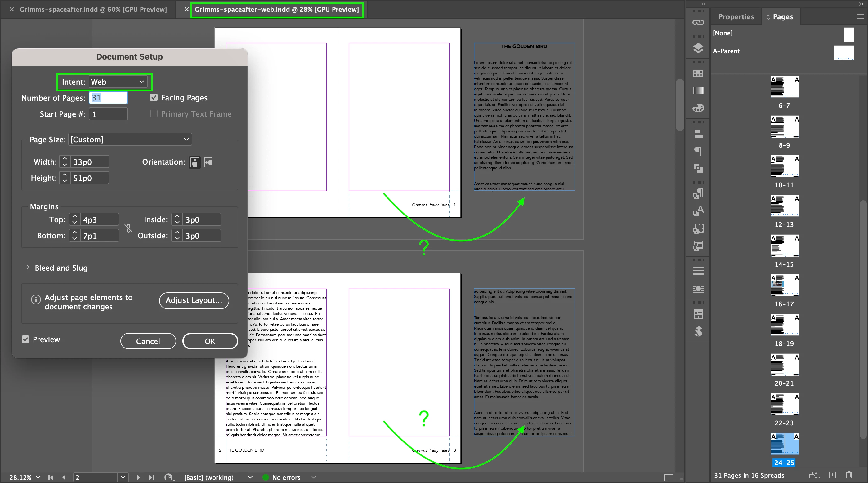Switch to the Grimms-spaceafter.indd document tab
Viewport: 868px width, 483px height.
[93, 9]
